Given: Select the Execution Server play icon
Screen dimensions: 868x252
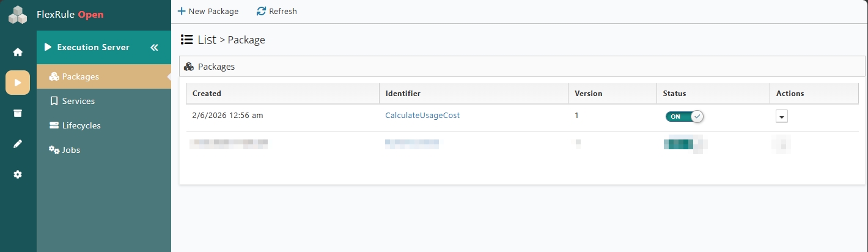Looking at the screenshot, I should 18,83.
